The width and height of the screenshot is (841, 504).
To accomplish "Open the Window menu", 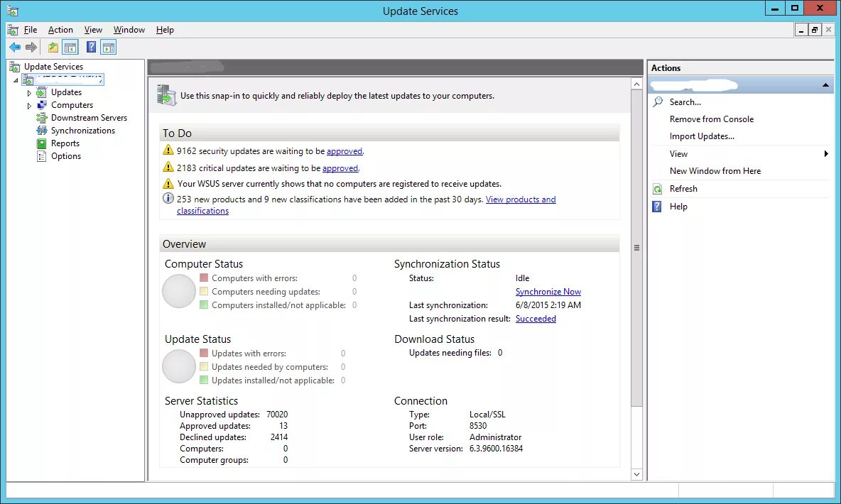I will (129, 30).
